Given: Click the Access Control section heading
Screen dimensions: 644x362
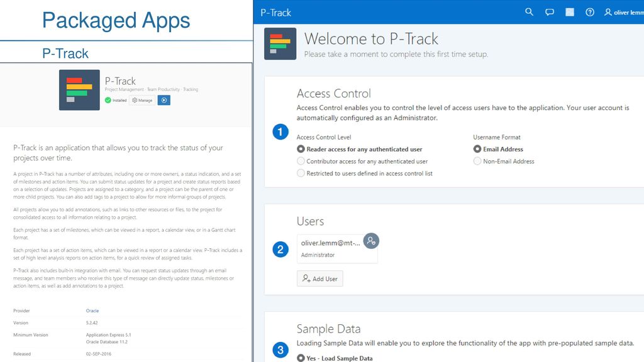Looking at the screenshot, I should pos(333,94).
